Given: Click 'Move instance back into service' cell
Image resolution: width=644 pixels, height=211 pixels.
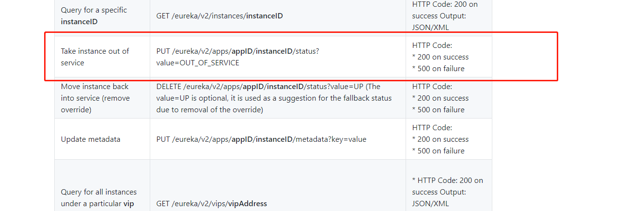Looking at the screenshot, I should (102, 98).
